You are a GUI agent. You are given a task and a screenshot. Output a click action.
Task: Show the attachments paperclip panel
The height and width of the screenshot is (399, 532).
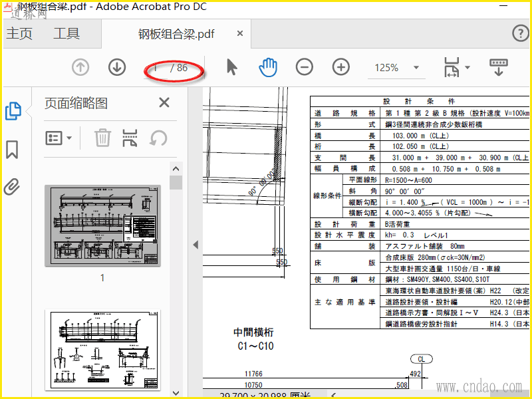12,187
